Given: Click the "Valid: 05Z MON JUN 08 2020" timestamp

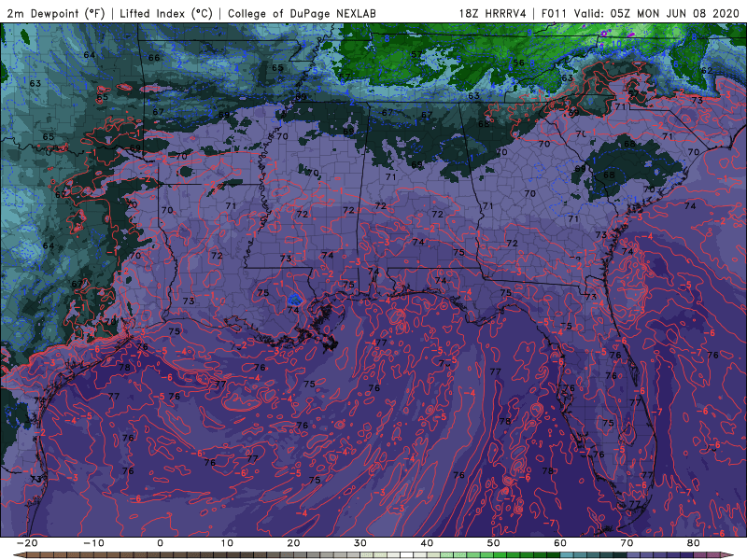Looking at the screenshot, I should 657,13.
